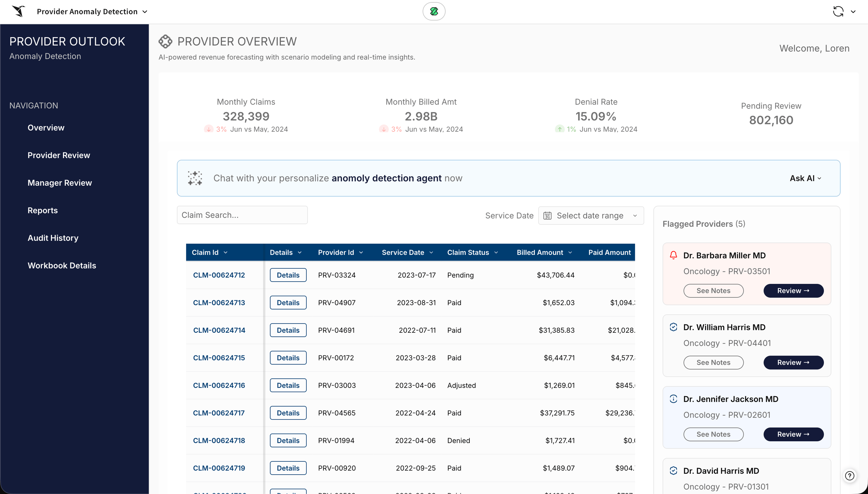Click the down arrow icon under Monthly Billed Amt

[383, 129]
